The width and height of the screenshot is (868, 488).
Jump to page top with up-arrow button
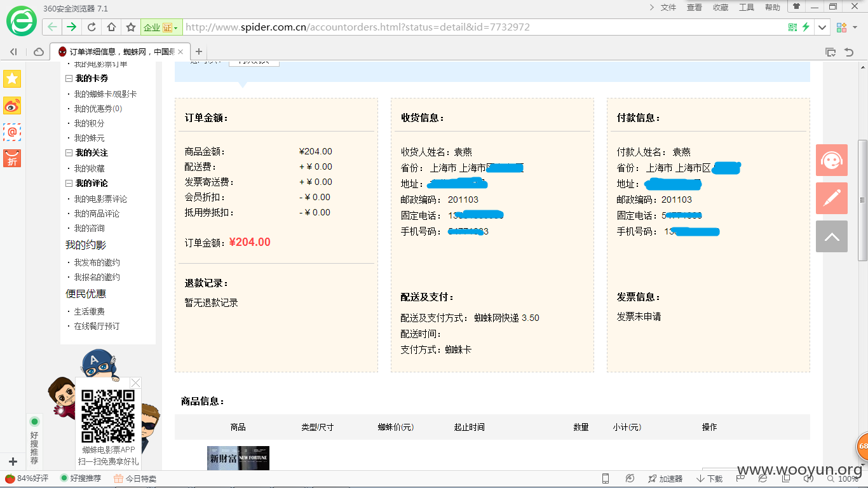pyautogui.click(x=832, y=236)
